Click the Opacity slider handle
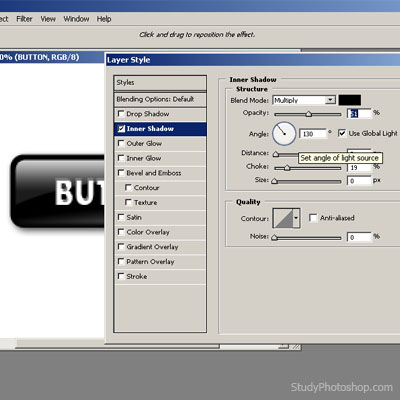Viewport: 400px width, 400px height. [309, 114]
